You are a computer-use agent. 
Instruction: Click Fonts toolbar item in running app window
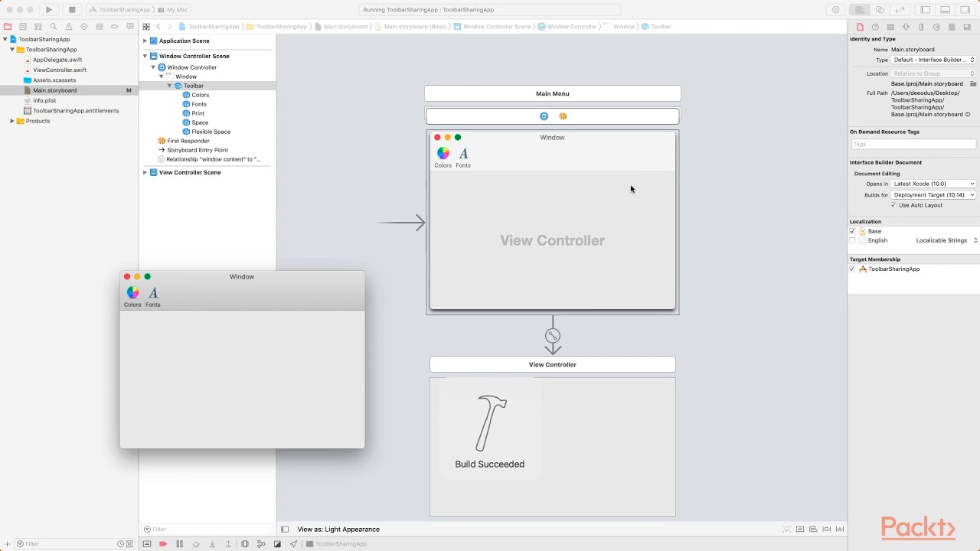(153, 297)
